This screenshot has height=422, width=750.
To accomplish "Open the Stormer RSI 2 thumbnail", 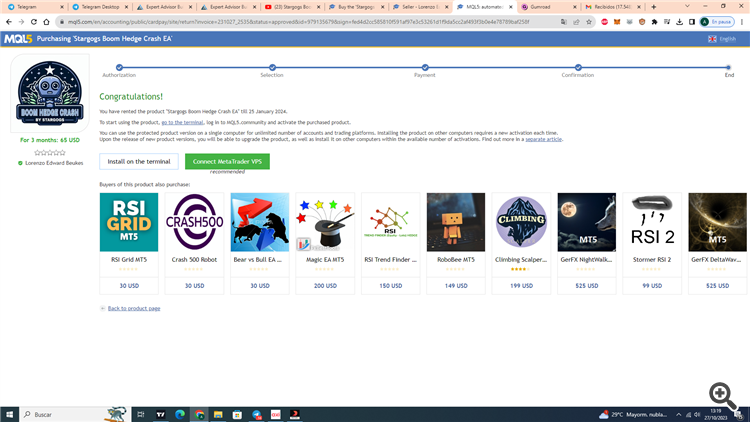I will click(652, 222).
